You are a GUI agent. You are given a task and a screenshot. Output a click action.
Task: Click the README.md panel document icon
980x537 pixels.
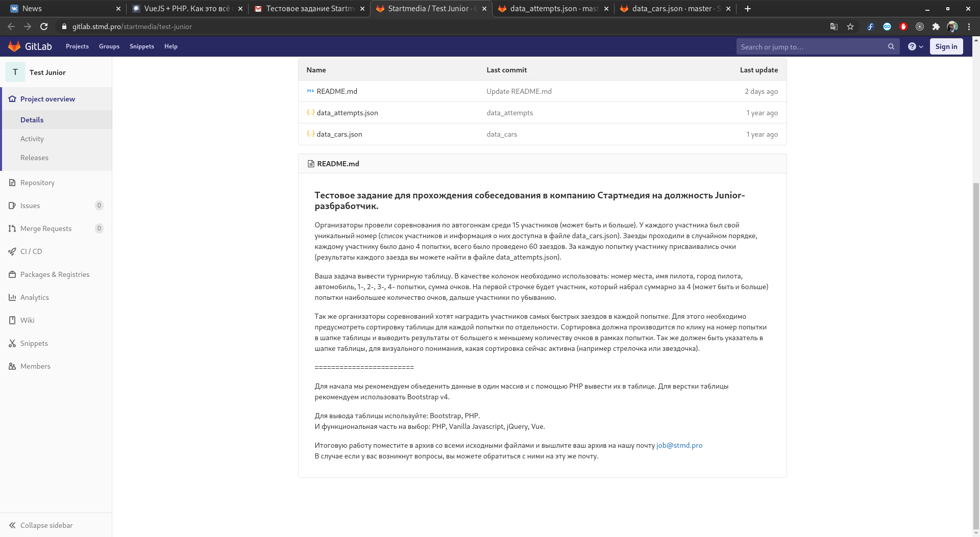[311, 164]
